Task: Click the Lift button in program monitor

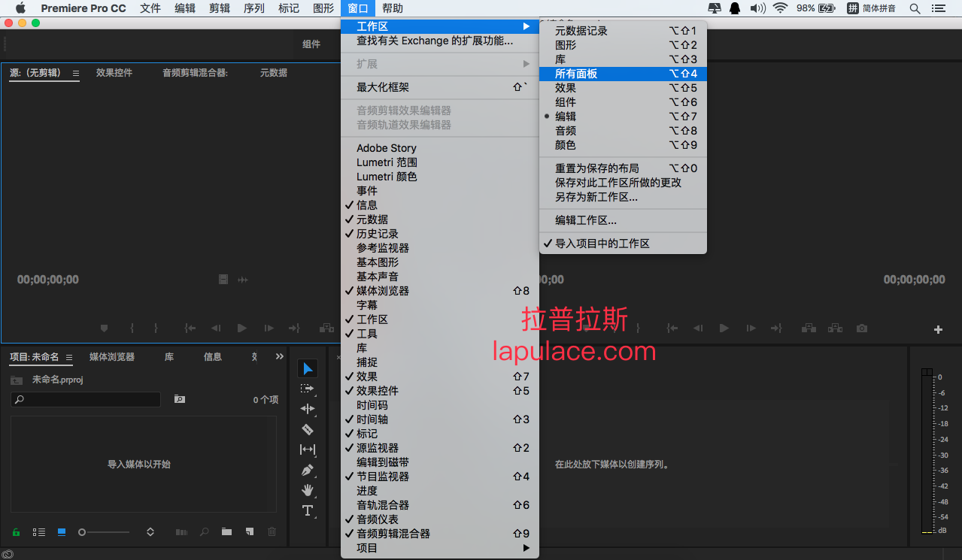Action: (x=809, y=328)
